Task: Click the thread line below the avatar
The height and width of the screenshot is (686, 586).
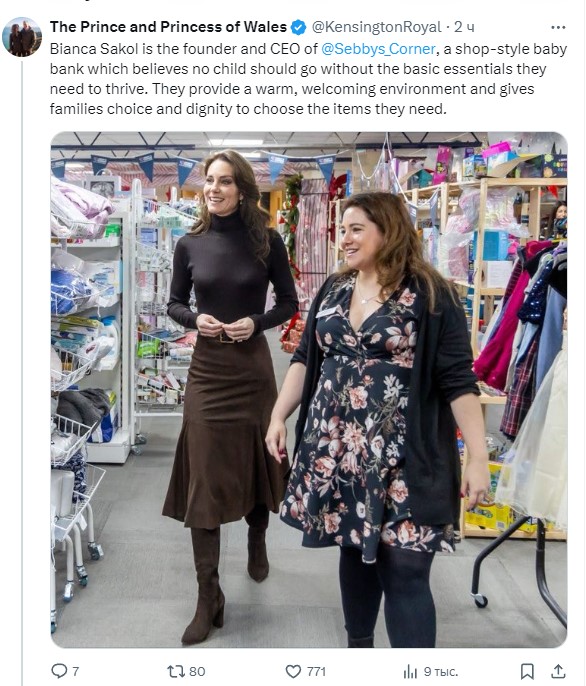Action: (x=22, y=372)
